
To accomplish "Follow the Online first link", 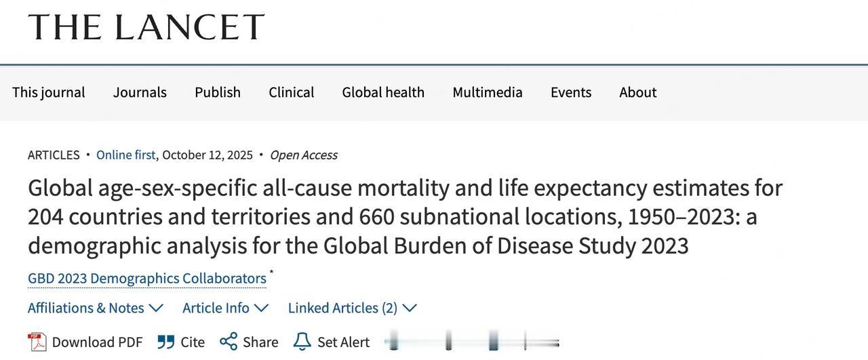I will pyautogui.click(x=126, y=155).
